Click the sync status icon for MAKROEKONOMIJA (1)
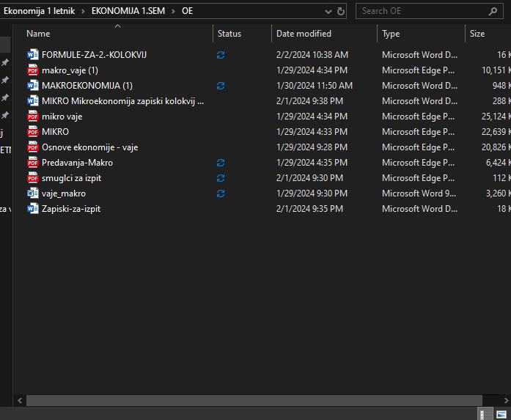Viewport: 511px width, 420px height. [221, 86]
